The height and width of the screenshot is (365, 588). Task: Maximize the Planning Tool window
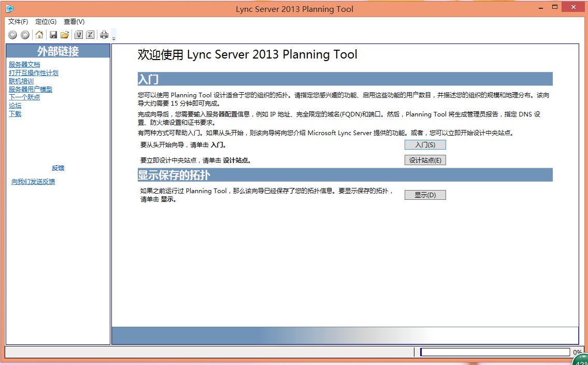(555, 7)
